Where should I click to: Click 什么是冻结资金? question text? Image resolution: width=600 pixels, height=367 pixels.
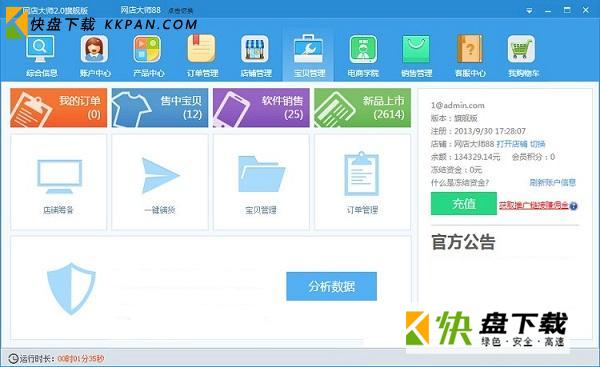460,183
